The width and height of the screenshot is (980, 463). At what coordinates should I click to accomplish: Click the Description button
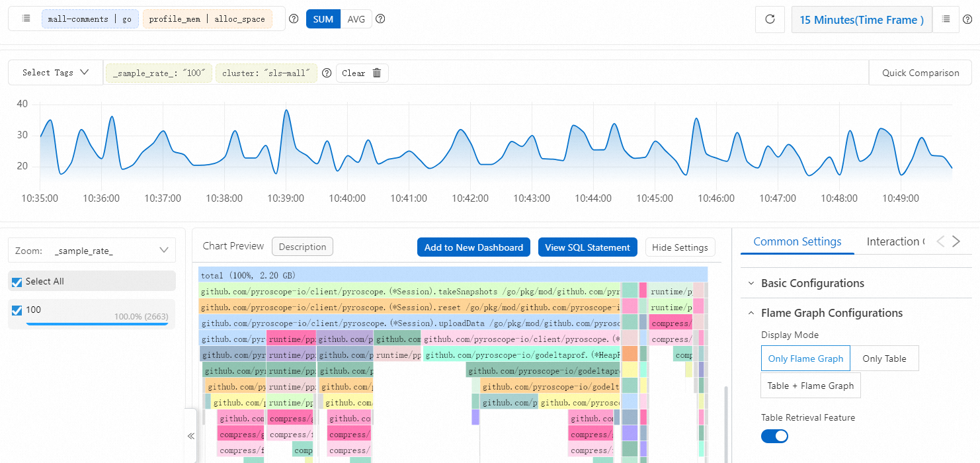(x=302, y=247)
